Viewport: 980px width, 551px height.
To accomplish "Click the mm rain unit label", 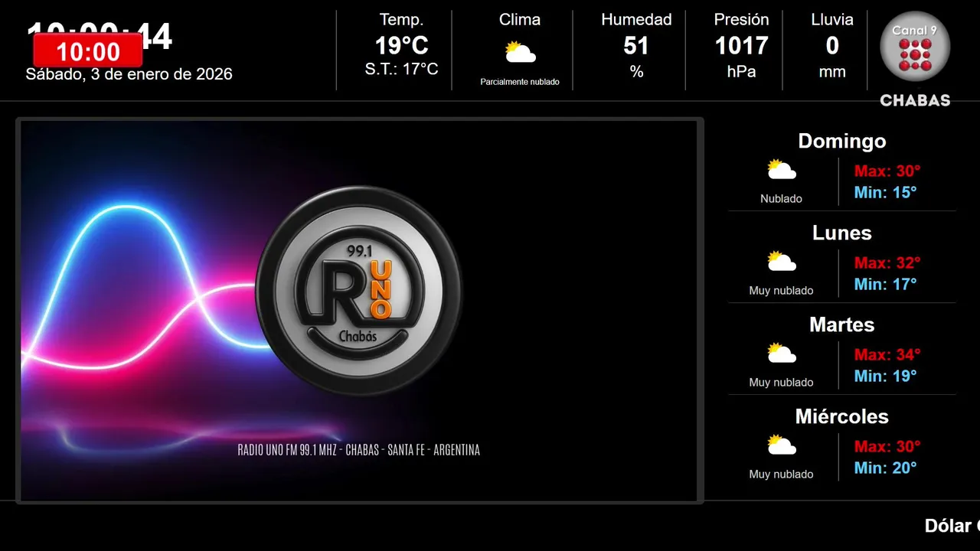I will (832, 72).
